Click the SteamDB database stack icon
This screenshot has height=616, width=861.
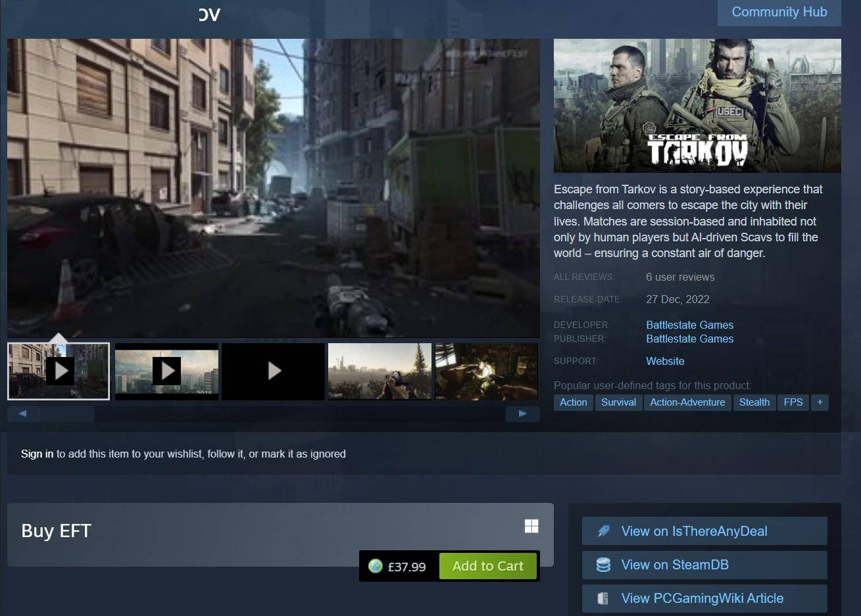coord(603,565)
